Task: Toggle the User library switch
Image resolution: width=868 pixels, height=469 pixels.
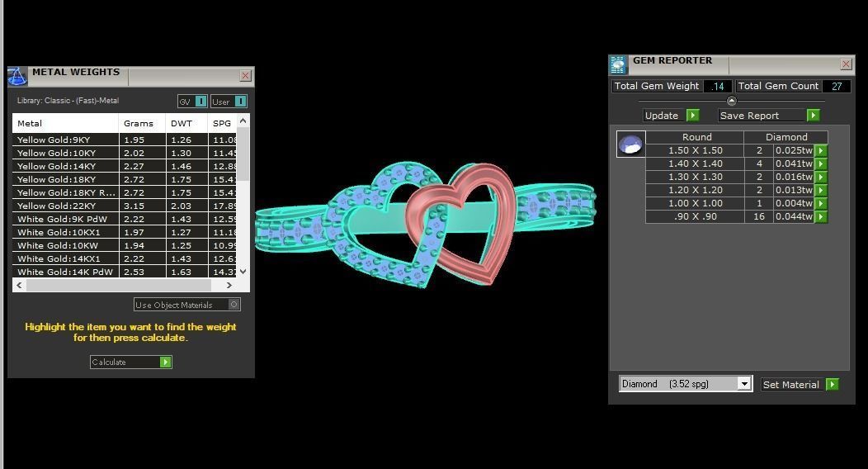Action: click(x=229, y=102)
